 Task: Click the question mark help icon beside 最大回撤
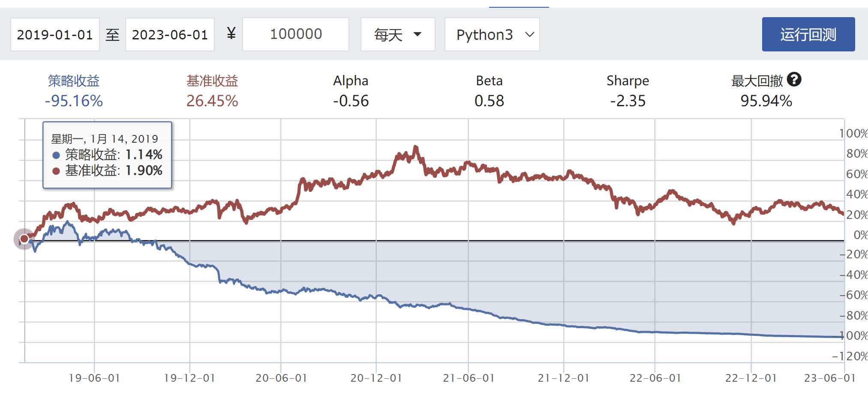tap(794, 80)
